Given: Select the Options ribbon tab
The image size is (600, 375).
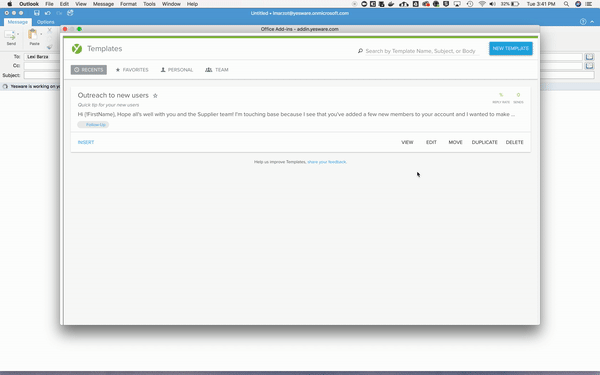Looking at the screenshot, I should pos(46,22).
